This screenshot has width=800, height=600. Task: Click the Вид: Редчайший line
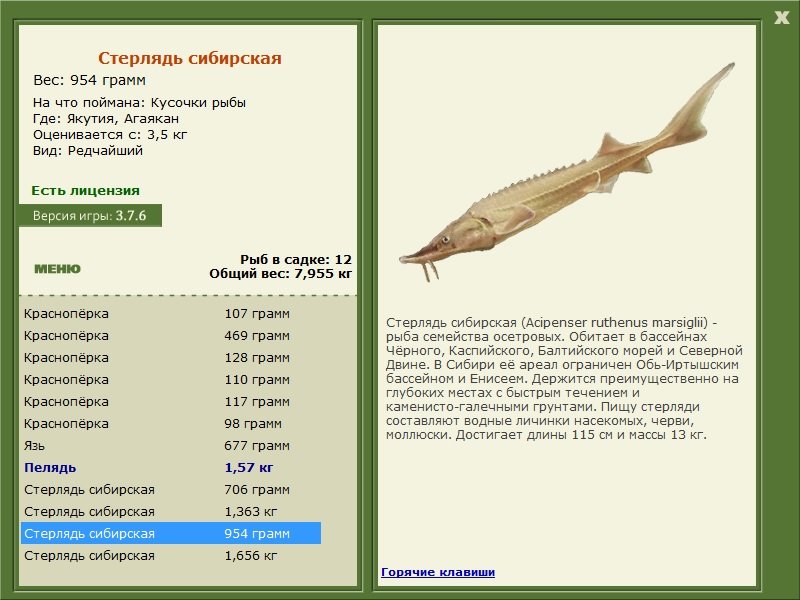pos(88,151)
